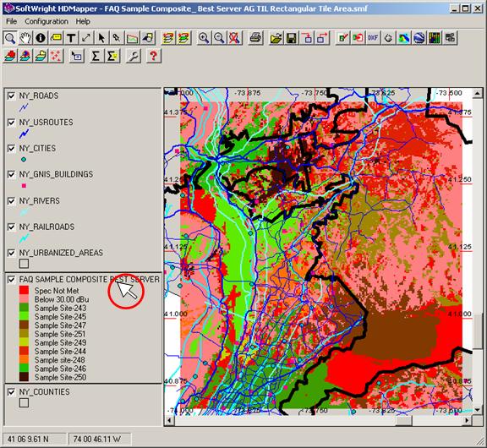Select the Sample Site-245 legend label
The width and height of the screenshot is (487, 448).
coord(60,317)
